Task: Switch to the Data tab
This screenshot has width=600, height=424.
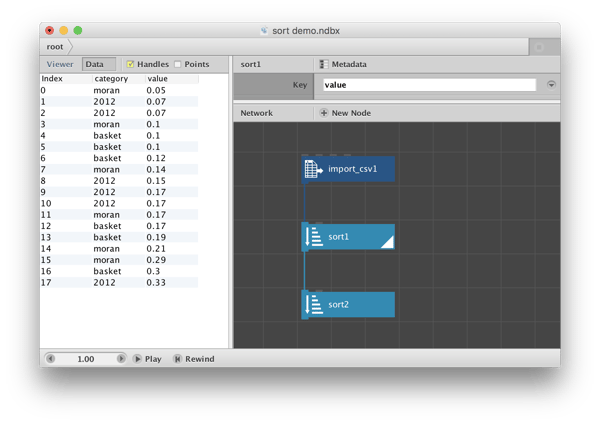Action: pos(99,64)
